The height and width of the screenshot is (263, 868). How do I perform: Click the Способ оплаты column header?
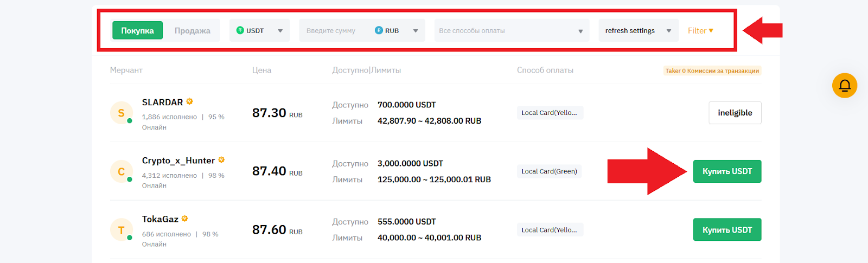pos(545,70)
